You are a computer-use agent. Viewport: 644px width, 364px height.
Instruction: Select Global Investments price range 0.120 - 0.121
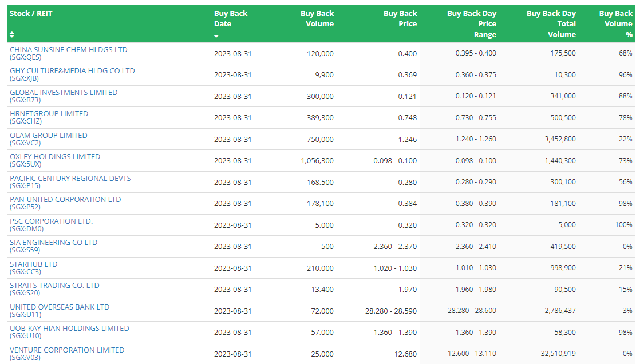[476, 96]
